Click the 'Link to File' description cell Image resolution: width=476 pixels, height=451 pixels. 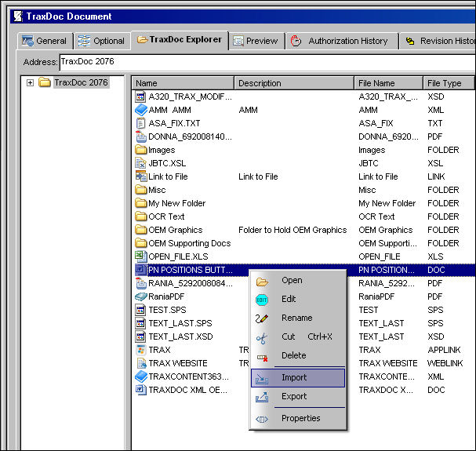[x=258, y=176]
